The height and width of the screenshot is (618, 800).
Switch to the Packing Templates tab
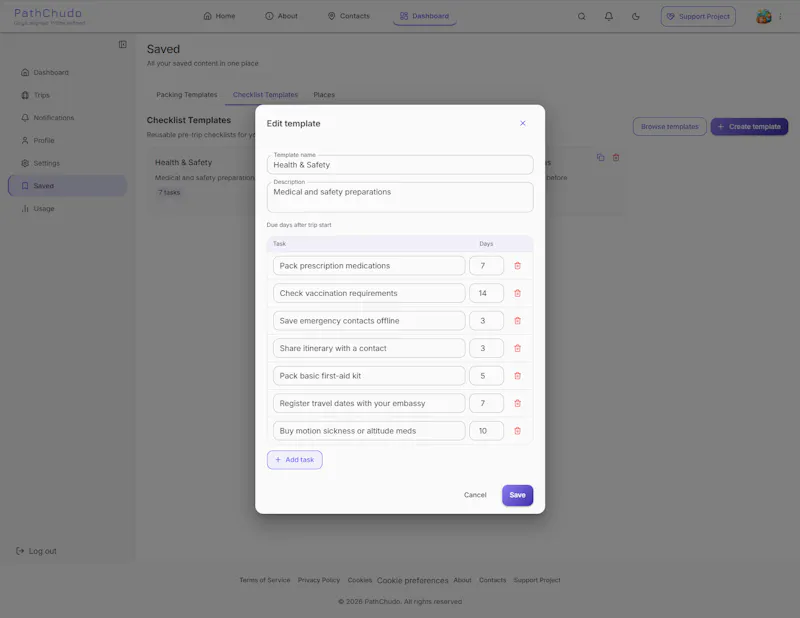(x=187, y=95)
